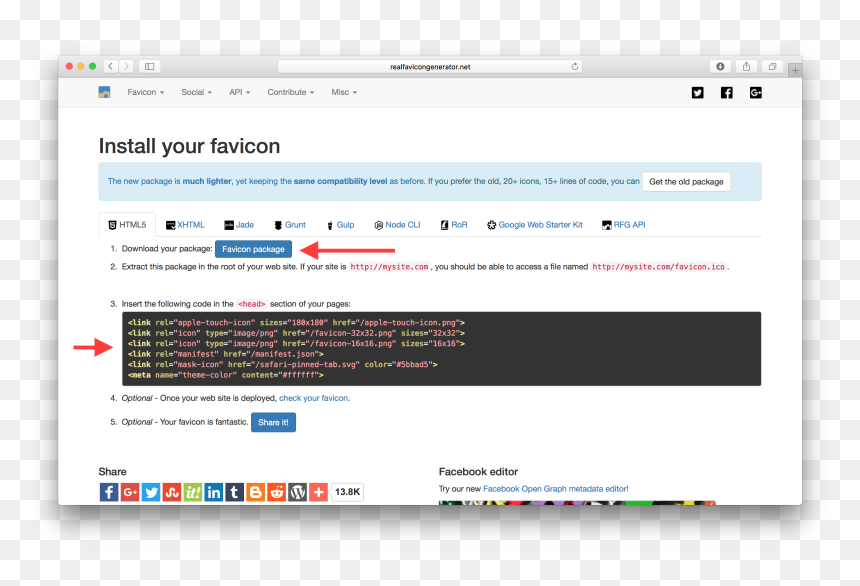Share on Google+ via share bar icon
Screen dimensions: 860x586
(x=130, y=492)
